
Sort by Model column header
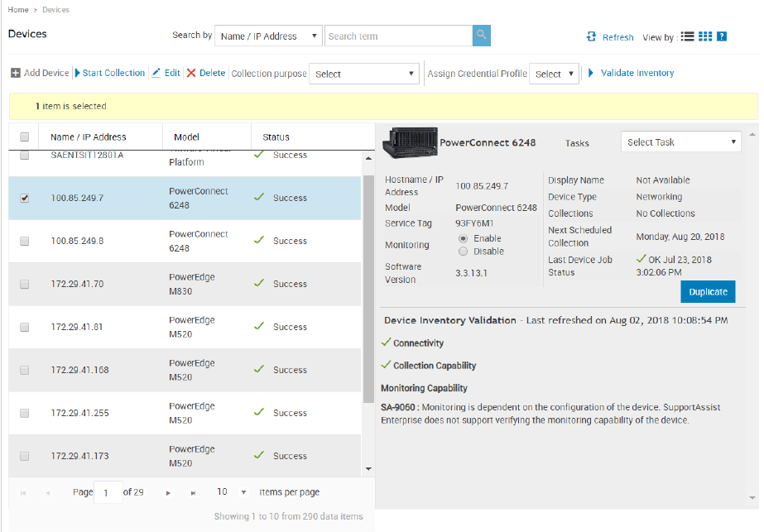pyautogui.click(x=186, y=137)
